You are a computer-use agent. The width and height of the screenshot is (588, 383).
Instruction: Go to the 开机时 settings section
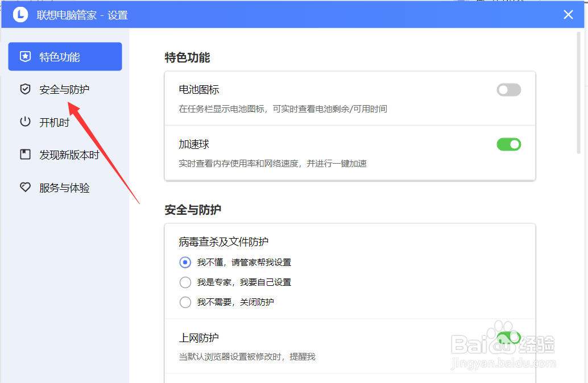pos(54,122)
